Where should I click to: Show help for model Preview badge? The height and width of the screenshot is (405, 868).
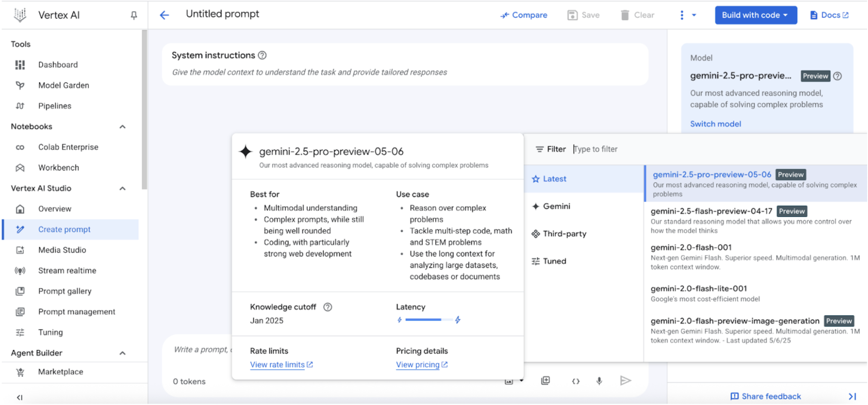(837, 76)
